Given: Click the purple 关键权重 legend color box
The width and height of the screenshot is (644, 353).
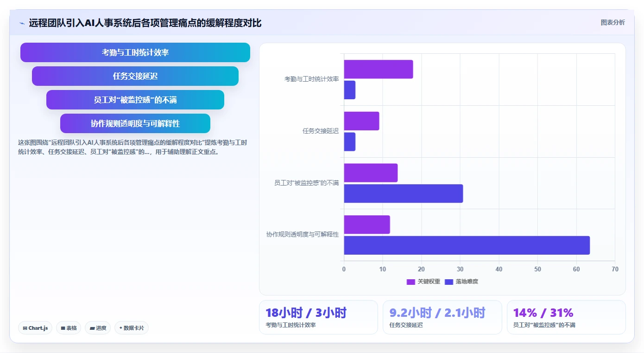Looking at the screenshot, I should [x=411, y=282].
